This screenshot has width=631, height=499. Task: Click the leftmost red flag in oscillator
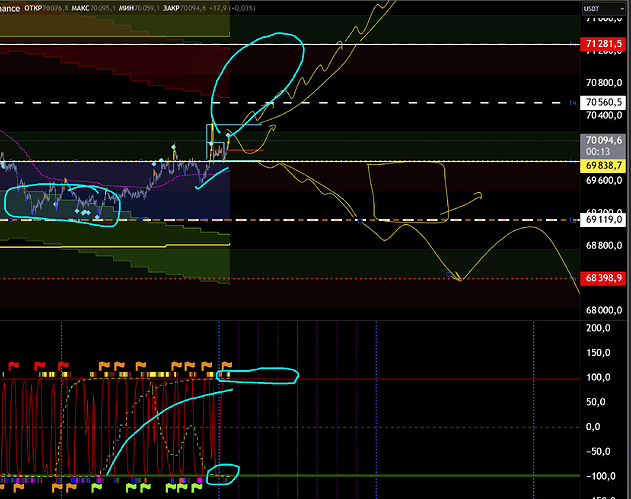point(14,365)
